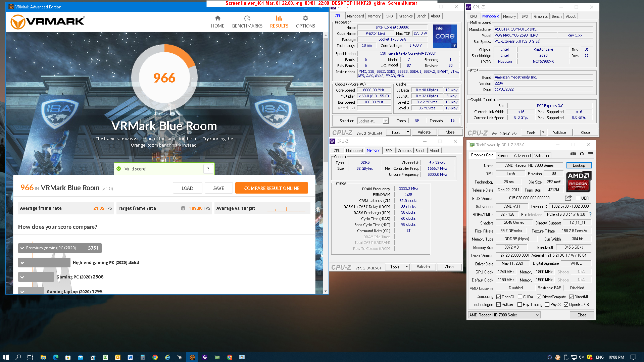The height and width of the screenshot is (362, 644).
Task: Click Validate in CPU-Z Memory window
Action: point(423,267)
